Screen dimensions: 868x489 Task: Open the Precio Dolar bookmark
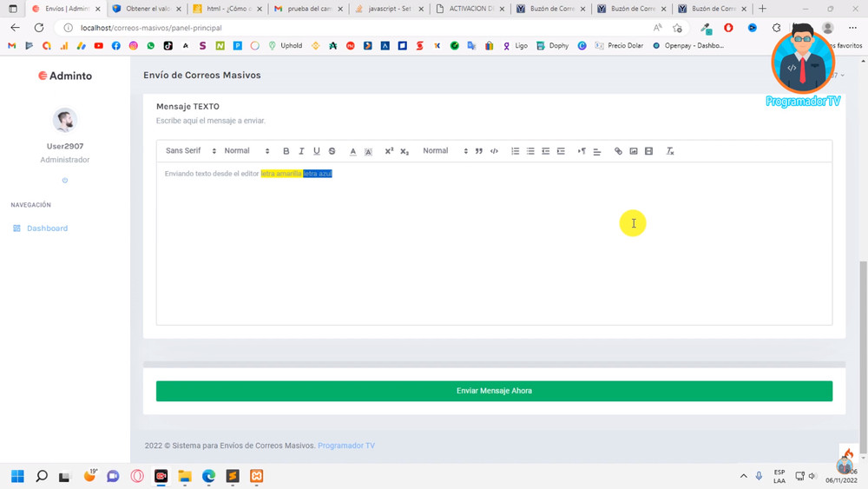pos(619,46)
